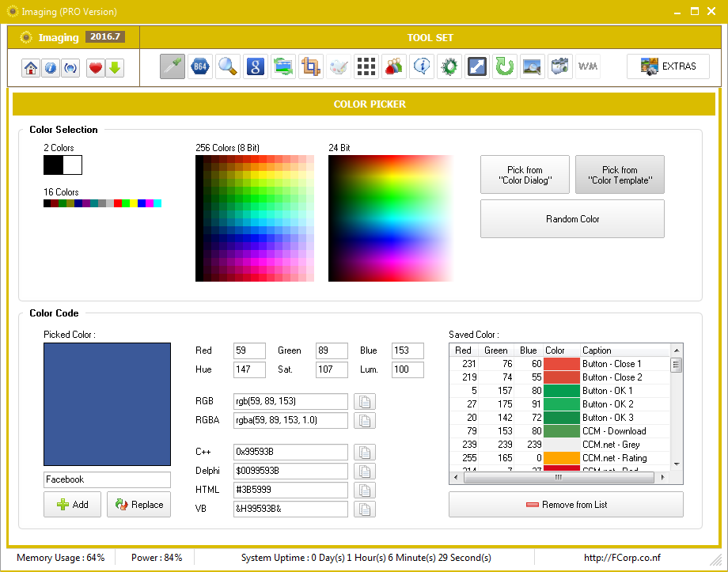This screenshot has width=728, height=572.
Task: Edit the Facebook caption text field
Action: point(108,479)
